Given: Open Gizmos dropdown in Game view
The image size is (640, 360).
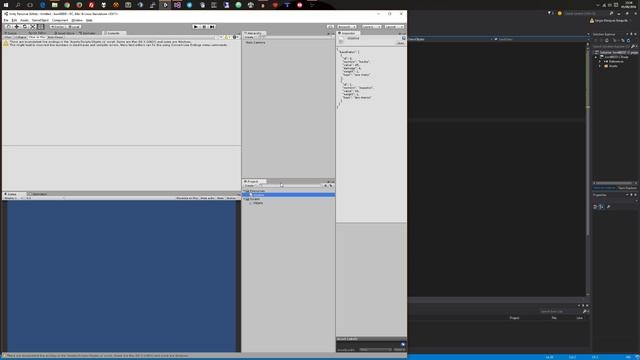Looking at the screenshot, I should tap(231, 198).
